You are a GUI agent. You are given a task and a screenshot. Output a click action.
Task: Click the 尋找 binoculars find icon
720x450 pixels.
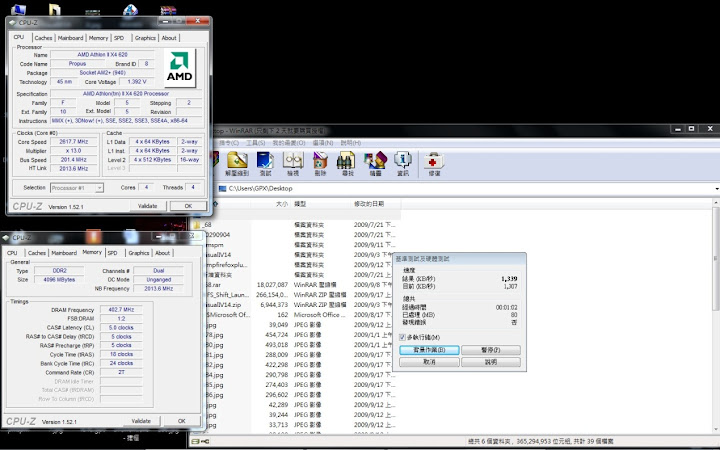[348, 163]
